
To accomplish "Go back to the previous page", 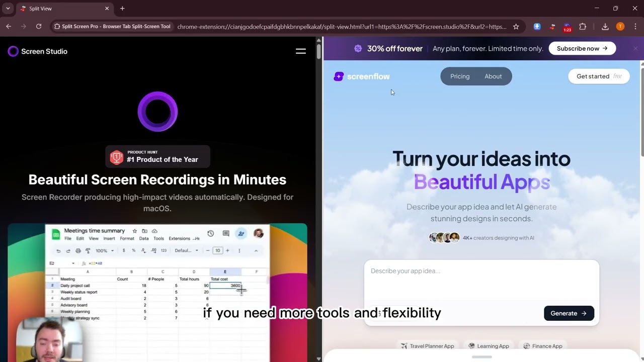I will 9,27.
